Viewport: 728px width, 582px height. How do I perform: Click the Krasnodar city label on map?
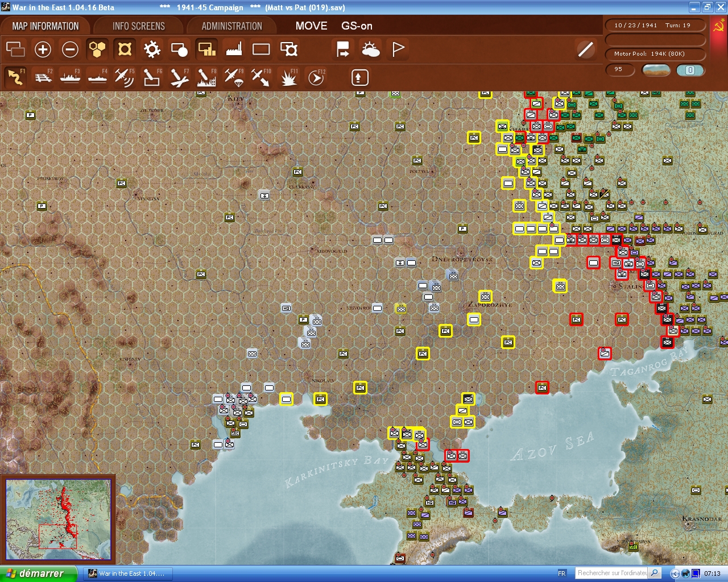[702, 519]
